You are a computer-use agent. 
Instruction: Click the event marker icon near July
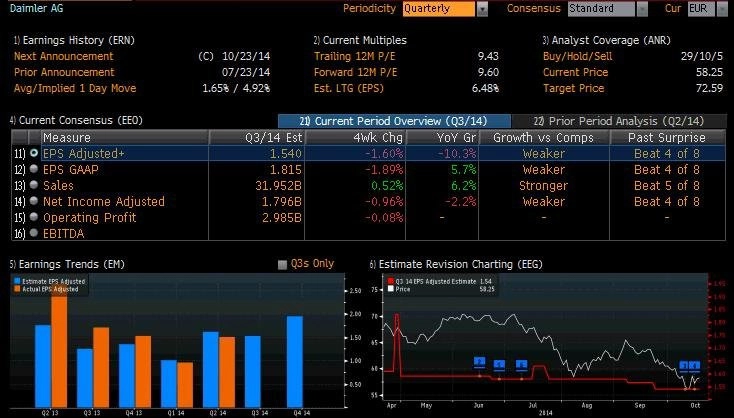[521, 364]
